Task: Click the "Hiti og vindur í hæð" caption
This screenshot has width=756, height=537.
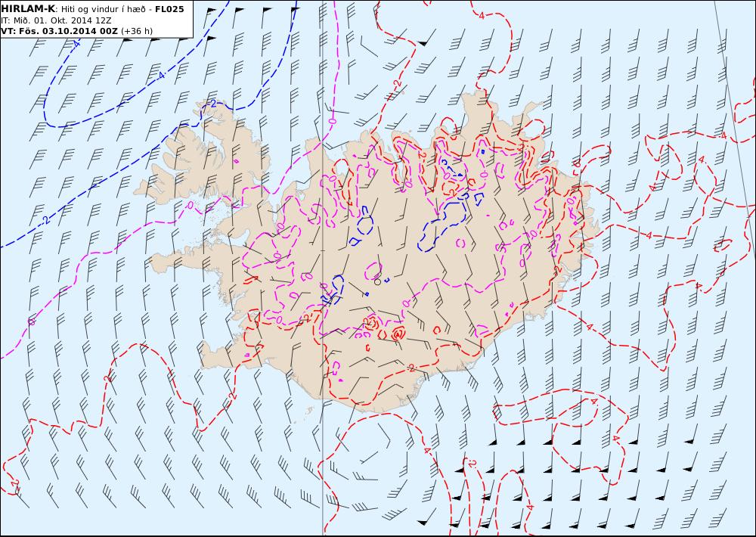Action: tap(104, 9)
